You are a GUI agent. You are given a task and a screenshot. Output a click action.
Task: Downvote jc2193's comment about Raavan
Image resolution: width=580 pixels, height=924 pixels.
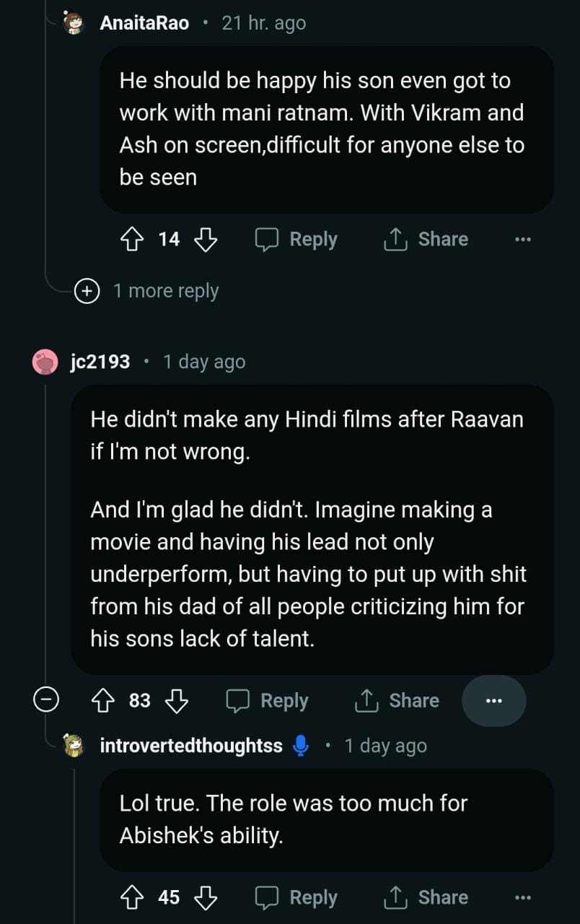click(177, 700)
